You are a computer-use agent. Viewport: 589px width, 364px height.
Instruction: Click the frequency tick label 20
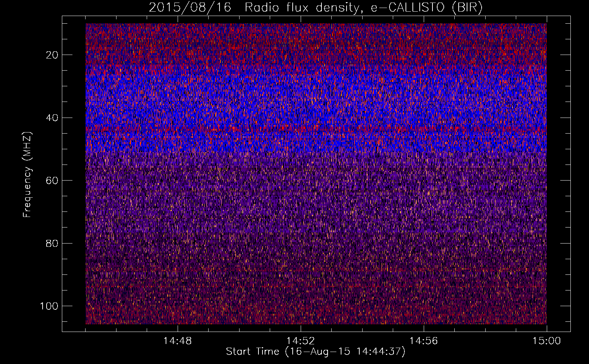pos(52,55)
